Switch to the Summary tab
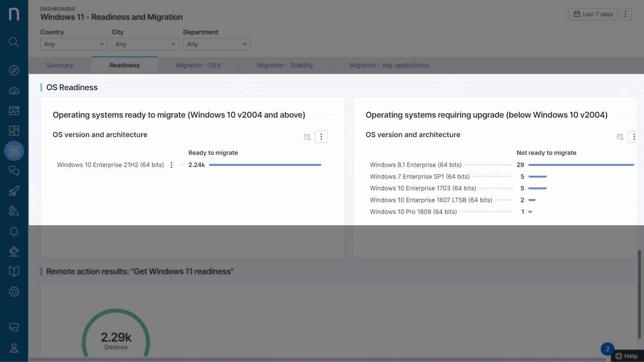Viewport: 644px width, 362px height. point(60,65)
